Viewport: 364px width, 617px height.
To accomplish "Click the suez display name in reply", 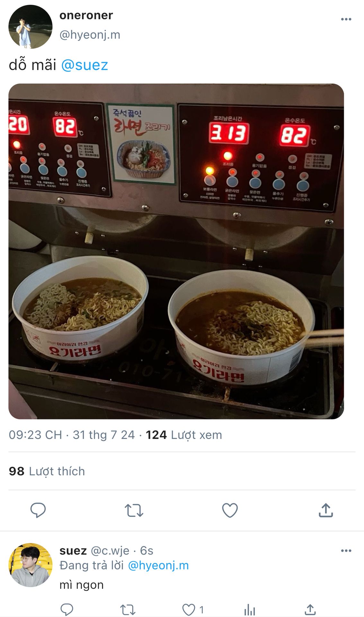I will coord(73,550).
